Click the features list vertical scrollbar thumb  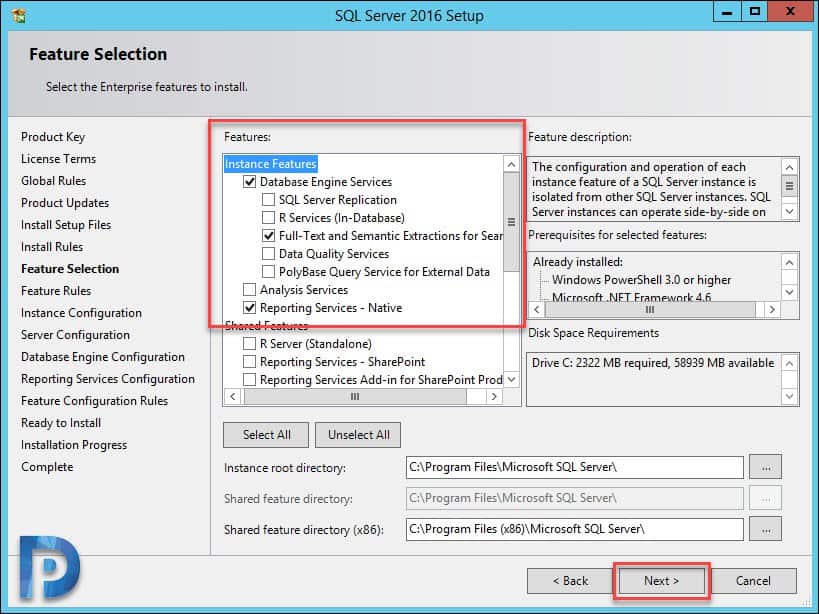pos(511,222)
